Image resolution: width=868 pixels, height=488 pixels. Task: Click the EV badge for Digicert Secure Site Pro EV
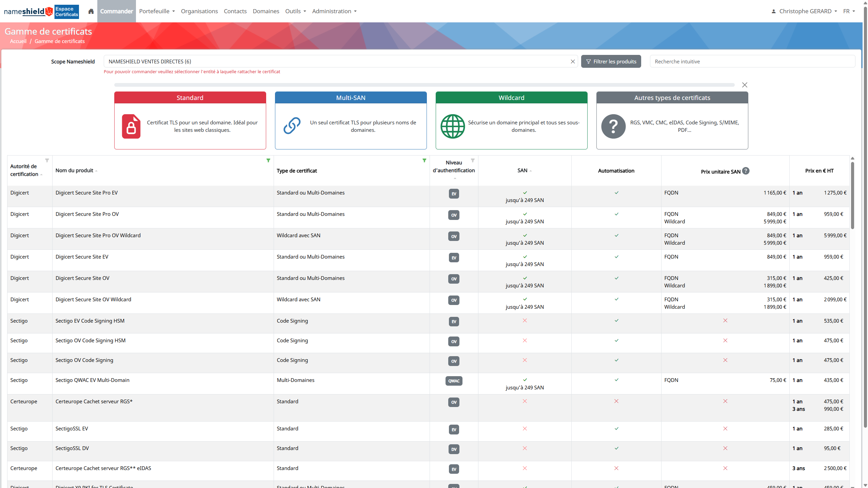coord(454,194)
